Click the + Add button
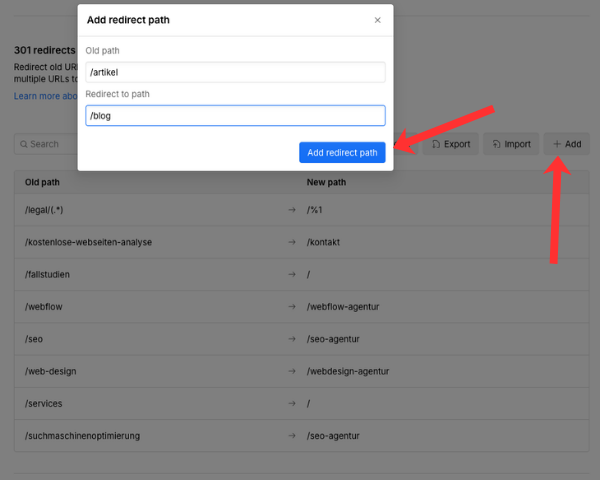 pyautogui.click(x=567, y=144)
